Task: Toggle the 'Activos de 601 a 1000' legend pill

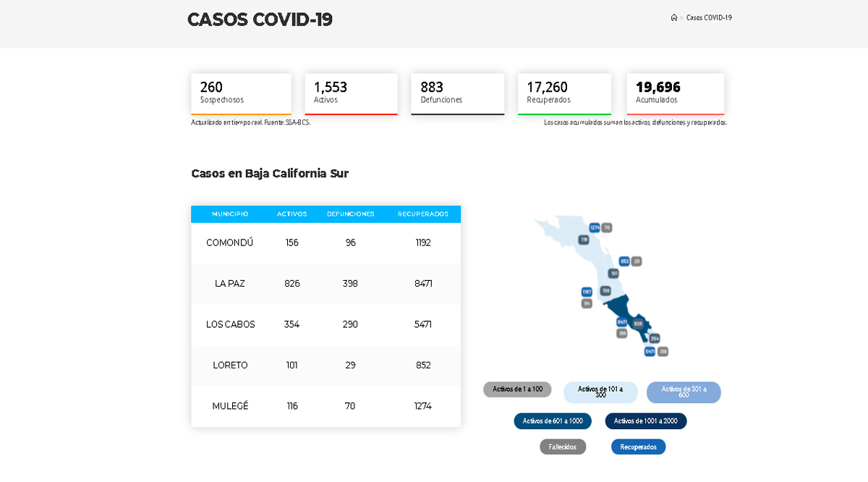Action: tap(553, 420)
